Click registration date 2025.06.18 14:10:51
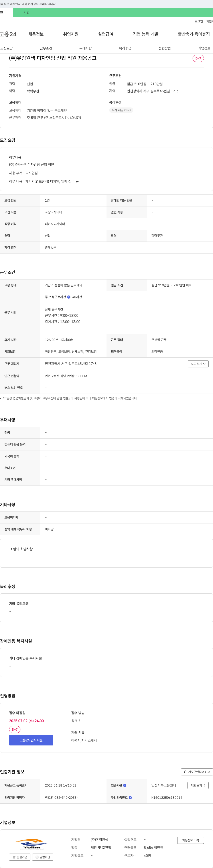 coord(60,785)
